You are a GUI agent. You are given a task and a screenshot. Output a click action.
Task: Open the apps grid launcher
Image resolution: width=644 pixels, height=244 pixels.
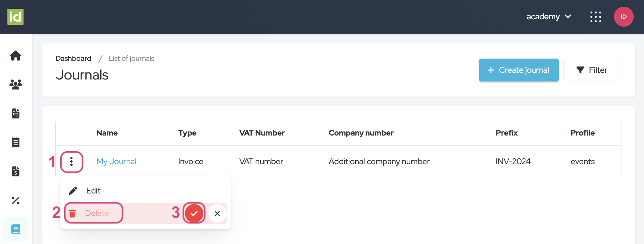click(x=595, y=17)
